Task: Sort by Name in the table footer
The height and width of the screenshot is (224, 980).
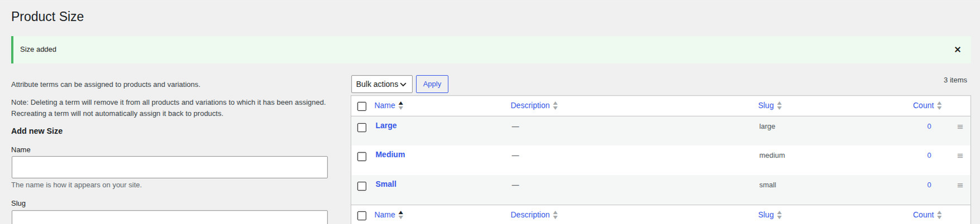Action: click(389, 215)
